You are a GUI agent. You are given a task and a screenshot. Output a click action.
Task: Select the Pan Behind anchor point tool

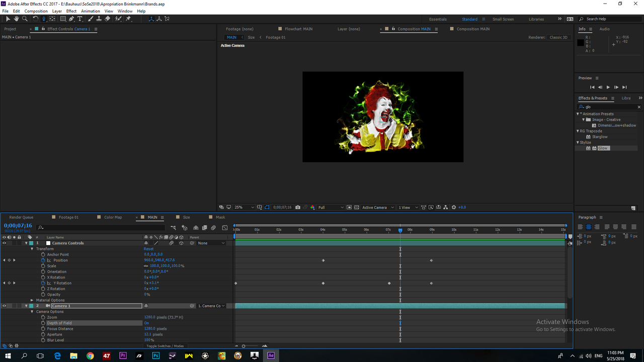[x=52, y=19]
